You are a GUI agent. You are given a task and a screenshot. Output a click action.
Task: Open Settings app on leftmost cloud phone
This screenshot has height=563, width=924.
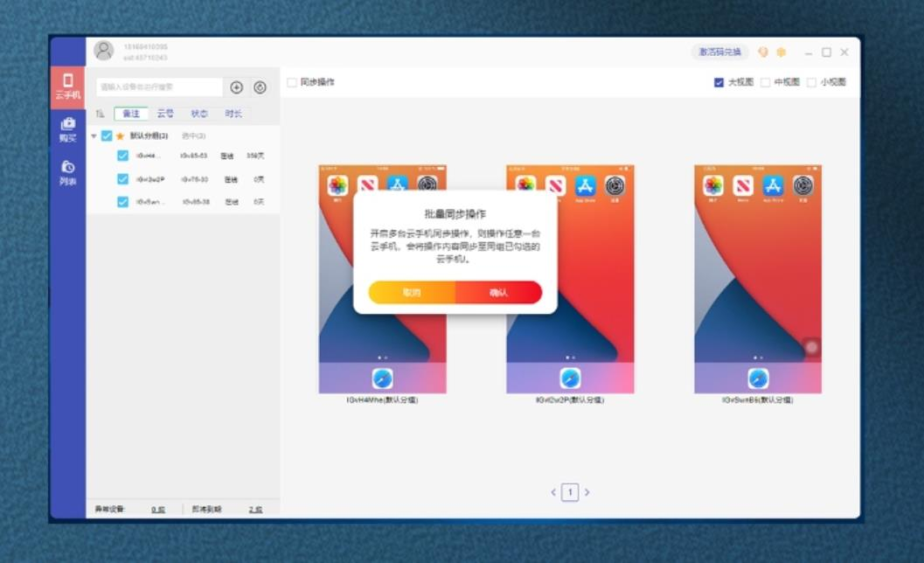point(427,184)
